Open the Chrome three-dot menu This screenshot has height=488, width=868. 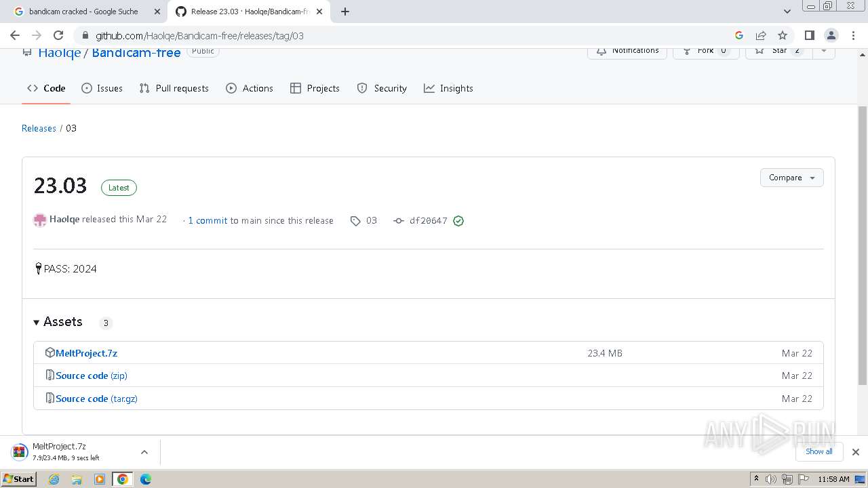[852, 35]
